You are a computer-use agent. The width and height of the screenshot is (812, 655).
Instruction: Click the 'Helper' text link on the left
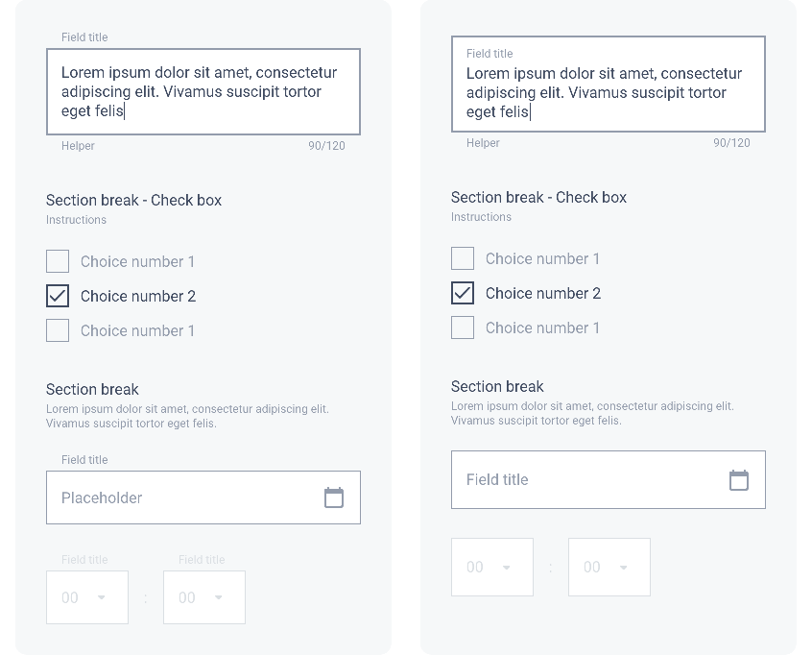click(x=78, y=146)
